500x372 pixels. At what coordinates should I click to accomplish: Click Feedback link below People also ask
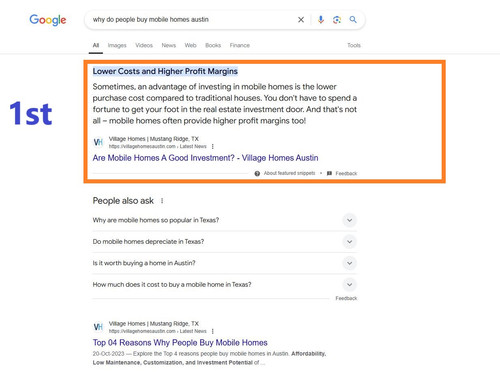click(x=346, y=298)
